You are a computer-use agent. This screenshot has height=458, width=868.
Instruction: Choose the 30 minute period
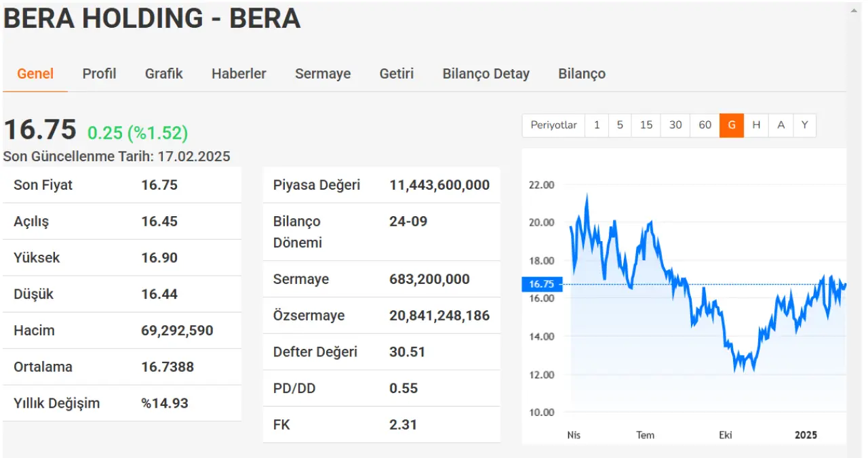click(675, 125)
